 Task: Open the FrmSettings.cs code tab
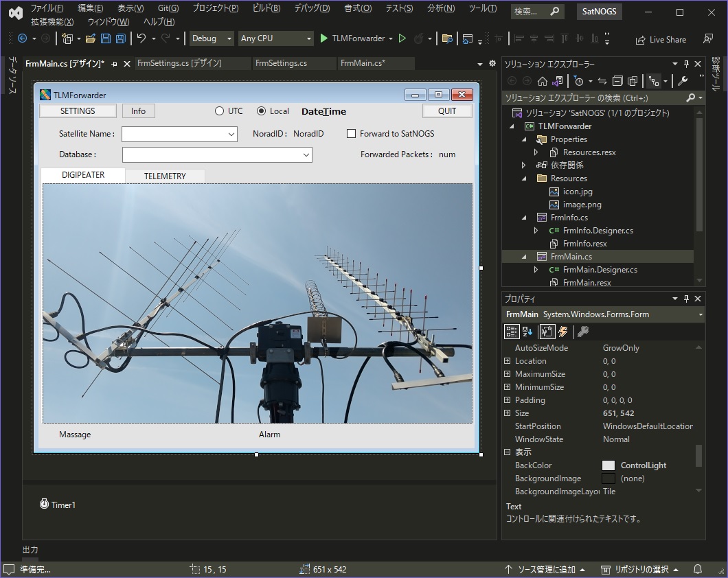pos(281,63)
